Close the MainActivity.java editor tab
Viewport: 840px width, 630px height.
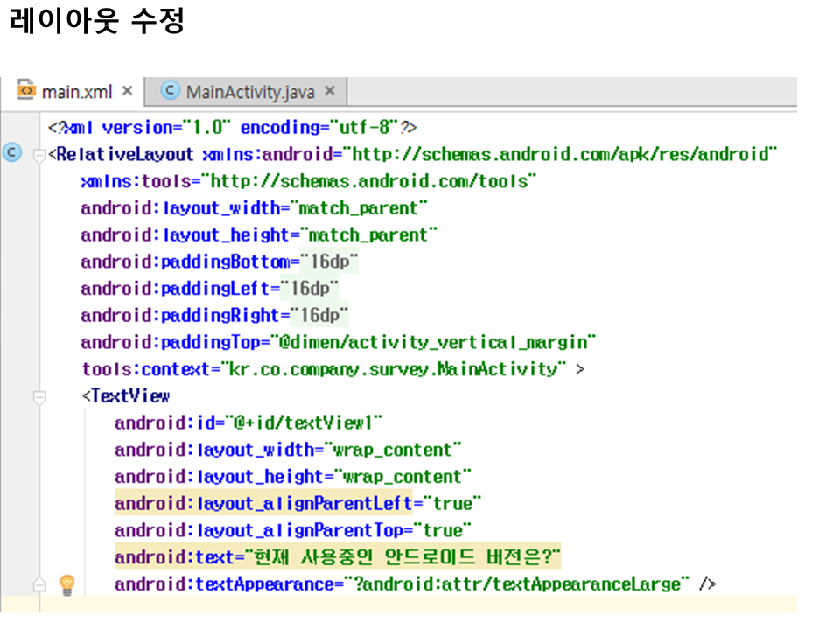coord(330,91)
